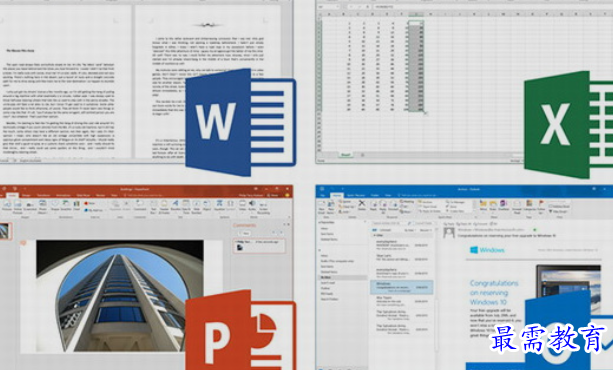Switch to Design tab in PowerPoint
This screenshot has width=613, height=370.
[x=26, y=195]
